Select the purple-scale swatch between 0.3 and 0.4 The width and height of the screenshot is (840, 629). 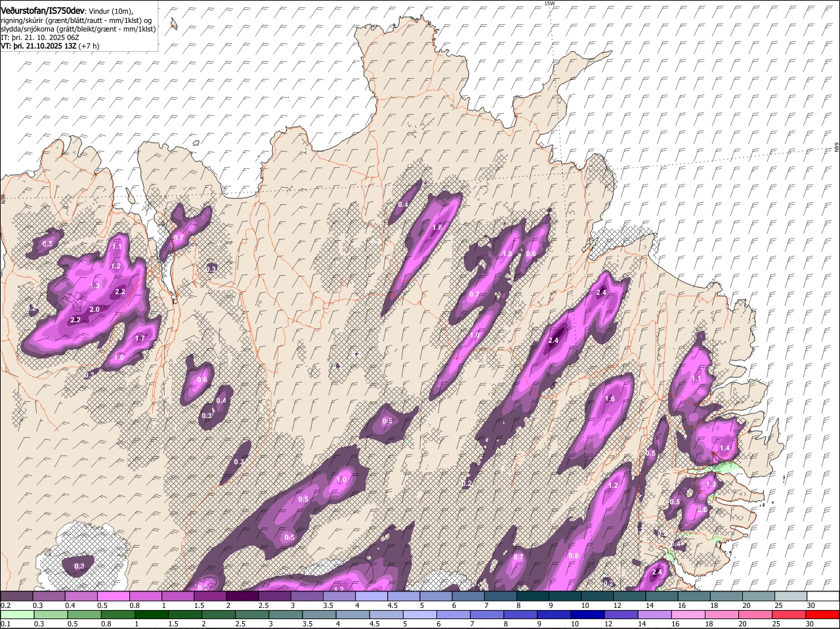(x=49, y=596)
